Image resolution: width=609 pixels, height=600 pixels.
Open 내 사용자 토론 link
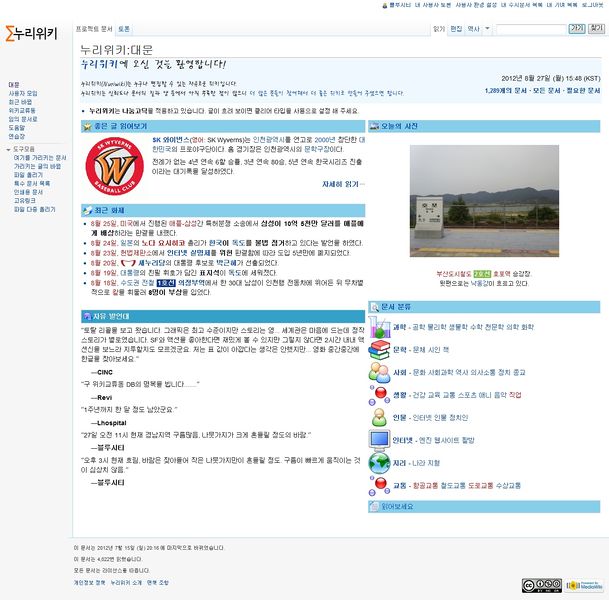coord(433,5)
